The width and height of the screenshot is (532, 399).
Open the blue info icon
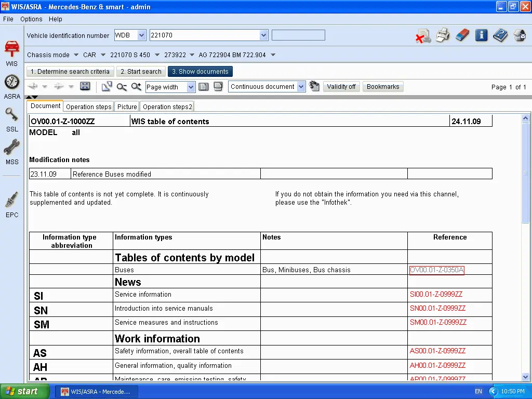coord(481,35)
